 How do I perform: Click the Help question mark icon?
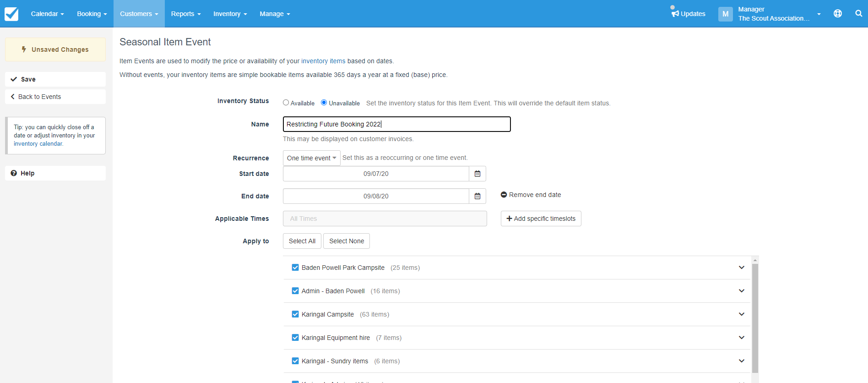point(14,173)
